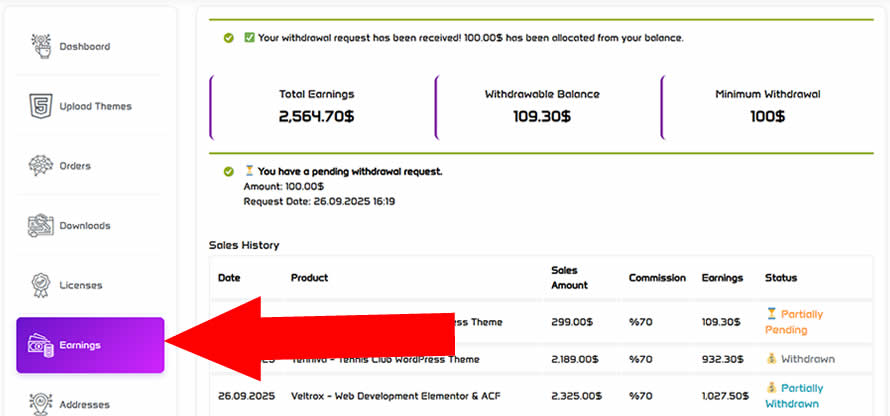890x416 pixels.
Task: Go to the Orders page
Action: click(x=75, y=166)
